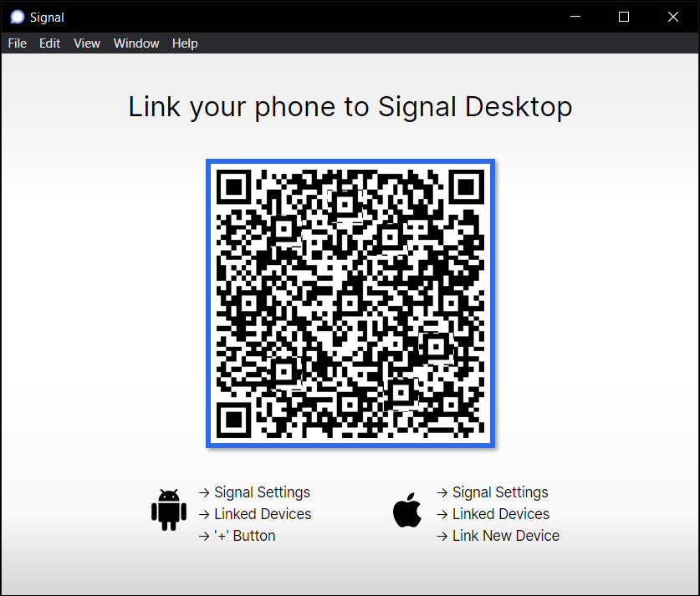
Task: Maximize the Signal window
Action: [624, 17]
